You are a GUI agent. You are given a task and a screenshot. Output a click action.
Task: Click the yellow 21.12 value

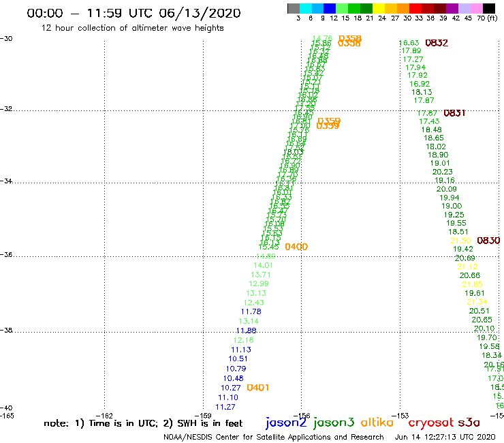467,266
